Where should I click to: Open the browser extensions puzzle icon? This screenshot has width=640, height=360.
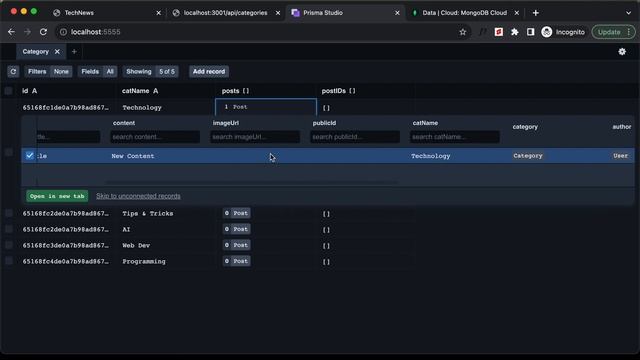point(515,32)
